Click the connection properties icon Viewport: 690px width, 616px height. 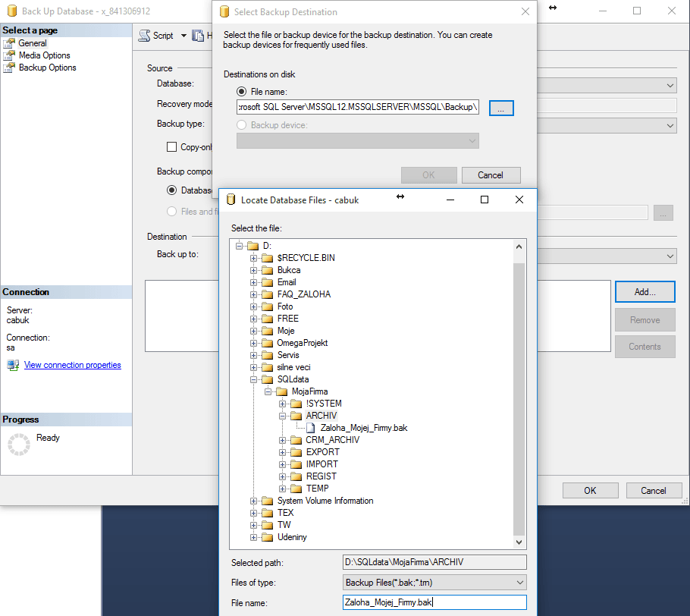tap(13, 365)
